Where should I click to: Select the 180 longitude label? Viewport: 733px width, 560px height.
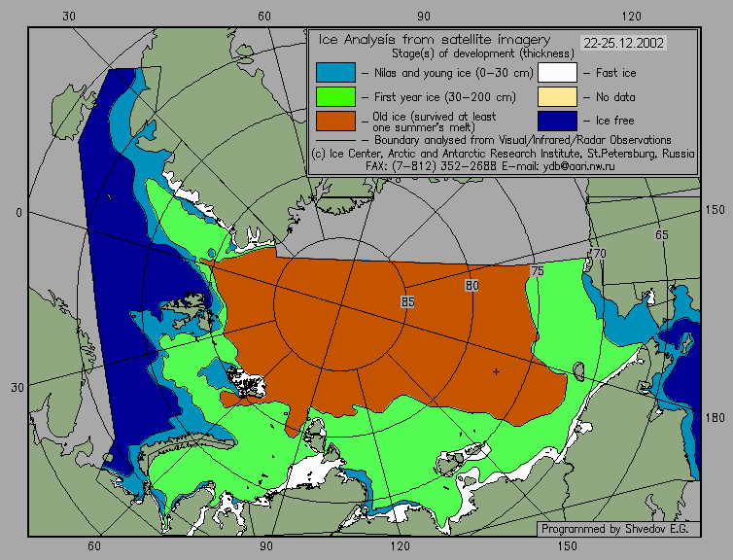(715, 418)
